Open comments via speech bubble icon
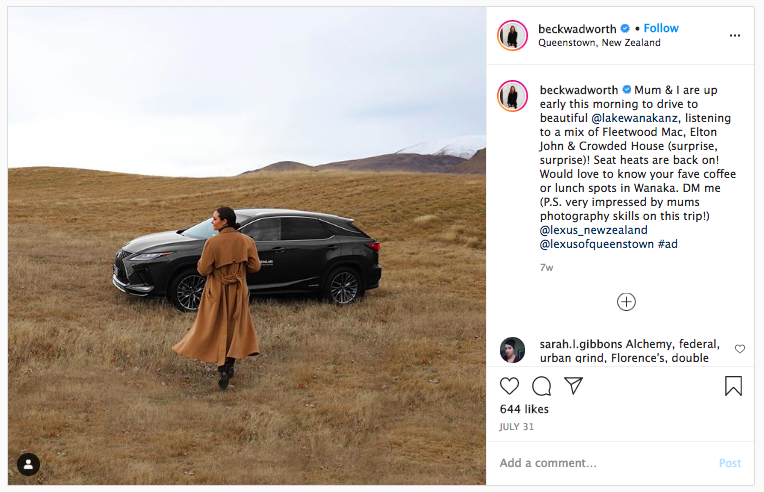764x492 pixels. [x=541, y=386]
